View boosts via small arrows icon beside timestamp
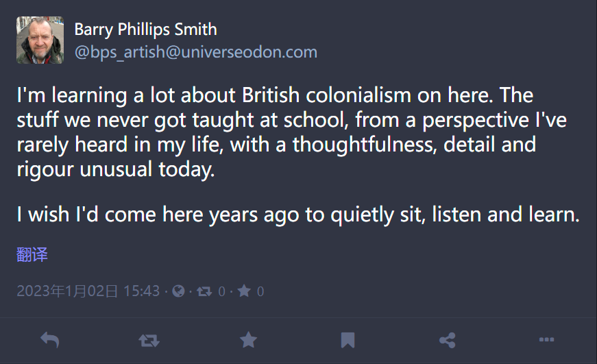 pos(204,291)
